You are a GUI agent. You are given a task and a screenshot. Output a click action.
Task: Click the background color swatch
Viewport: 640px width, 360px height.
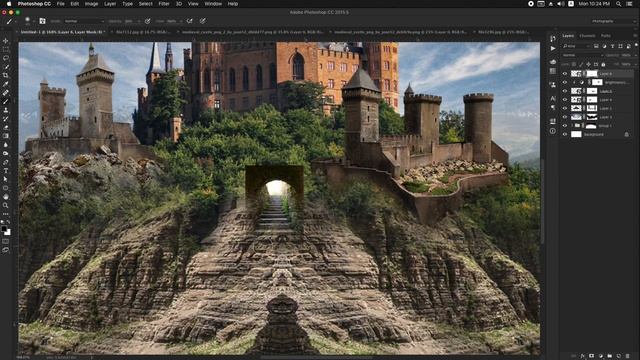click(x=8, y=233)
